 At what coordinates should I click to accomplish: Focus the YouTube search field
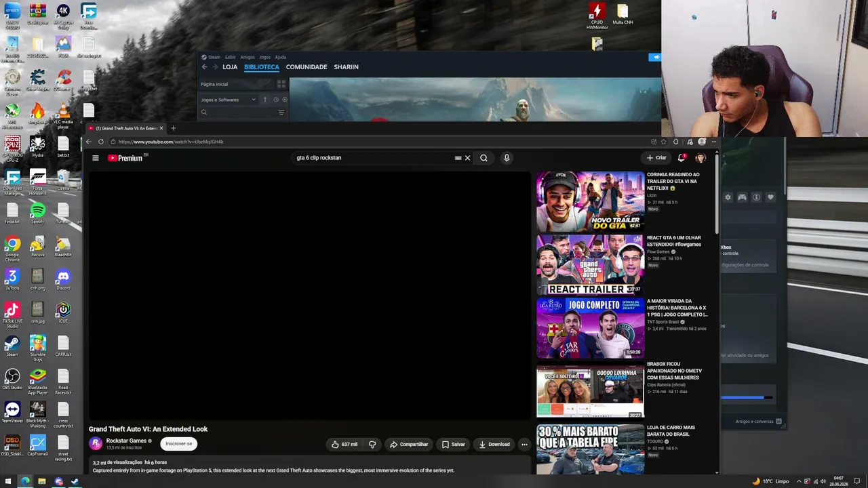pos(373,158)
